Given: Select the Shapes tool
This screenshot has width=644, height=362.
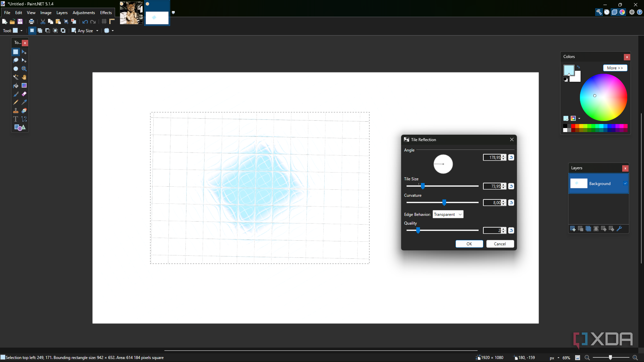Looking at the screenshot, I should pyautogui.click(x=20, y=127).
